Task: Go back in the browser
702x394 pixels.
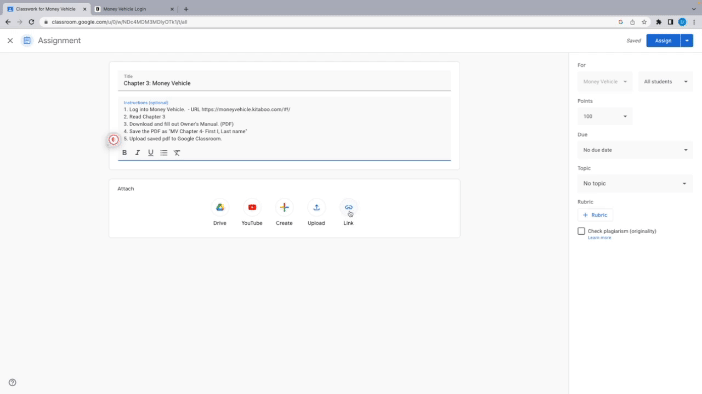Action: click(x=8, y=22)
